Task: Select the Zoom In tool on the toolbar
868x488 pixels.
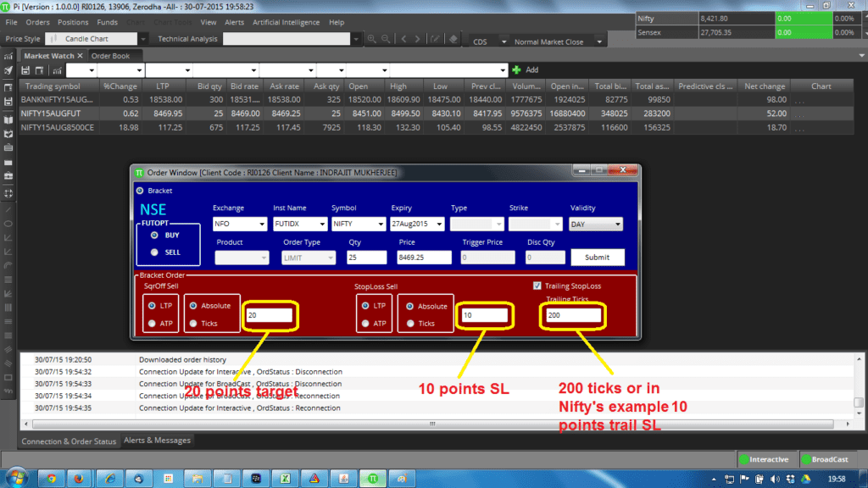Action: click(x=372, y=38)
